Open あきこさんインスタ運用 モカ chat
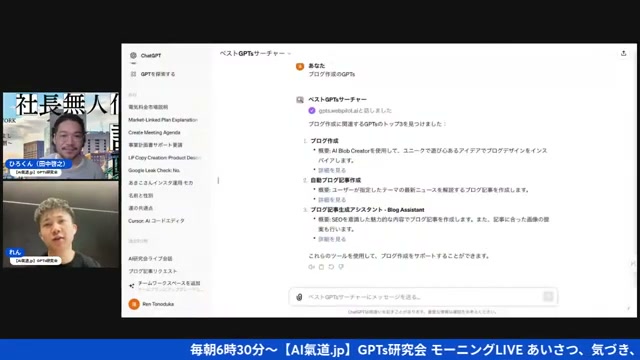The width and height of the screenshot is (640, 360). click(161, 183)
